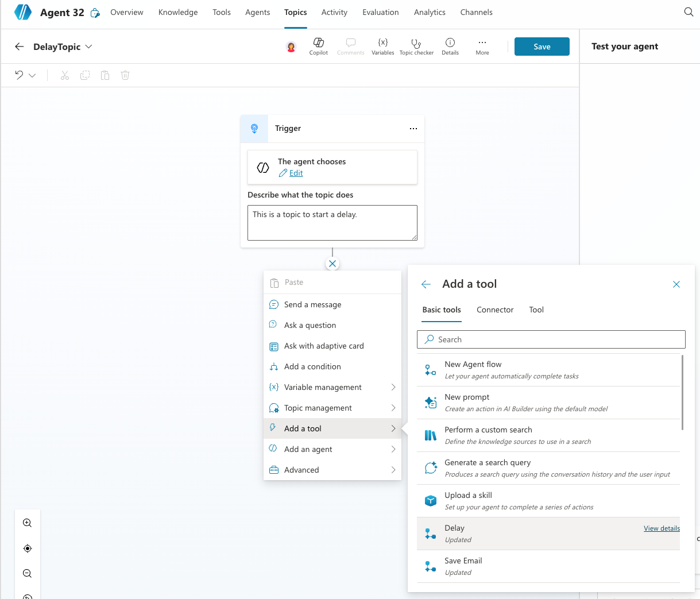Switch to the Connector tab
This screenshot has height=599, width=700.
point(494,310)
